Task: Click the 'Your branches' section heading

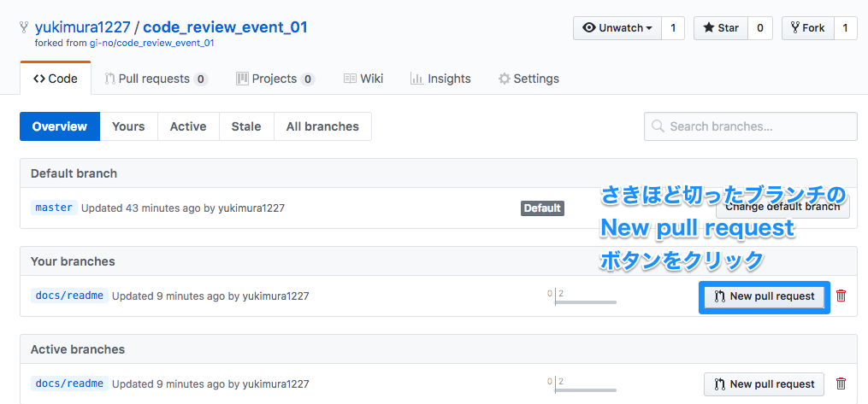Action: tap(73, 261)
